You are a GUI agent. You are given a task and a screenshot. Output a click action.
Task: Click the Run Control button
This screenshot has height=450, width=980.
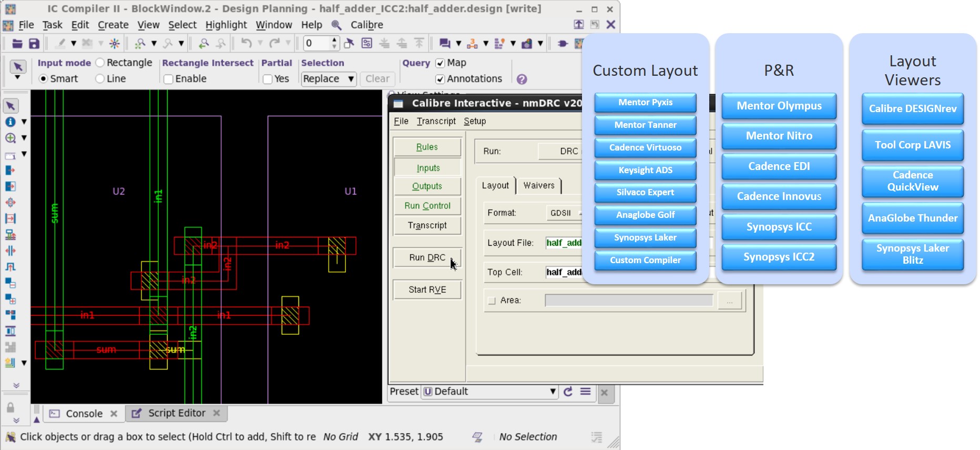[x=427, y=206]
